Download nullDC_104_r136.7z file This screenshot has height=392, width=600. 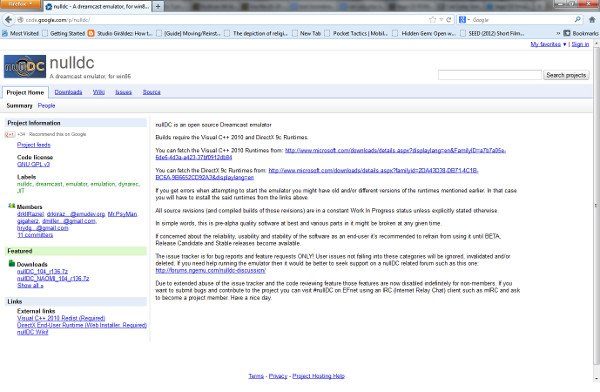(x=42, y=271)
